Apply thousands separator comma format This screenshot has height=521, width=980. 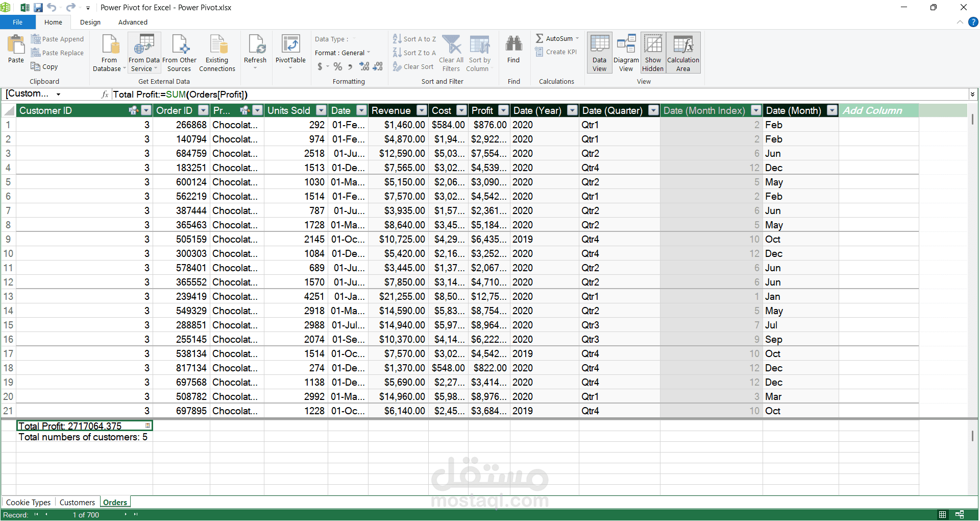click(x=350, y=66)
